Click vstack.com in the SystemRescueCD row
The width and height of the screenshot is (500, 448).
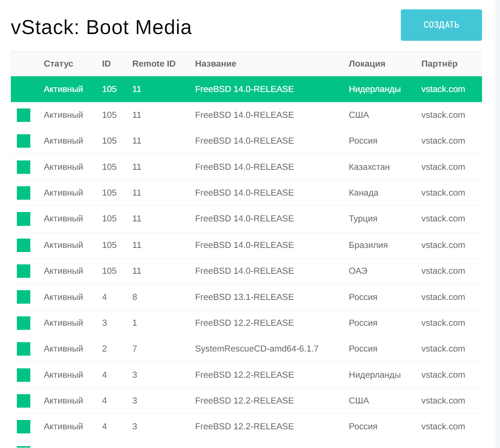tap(443, 349)
